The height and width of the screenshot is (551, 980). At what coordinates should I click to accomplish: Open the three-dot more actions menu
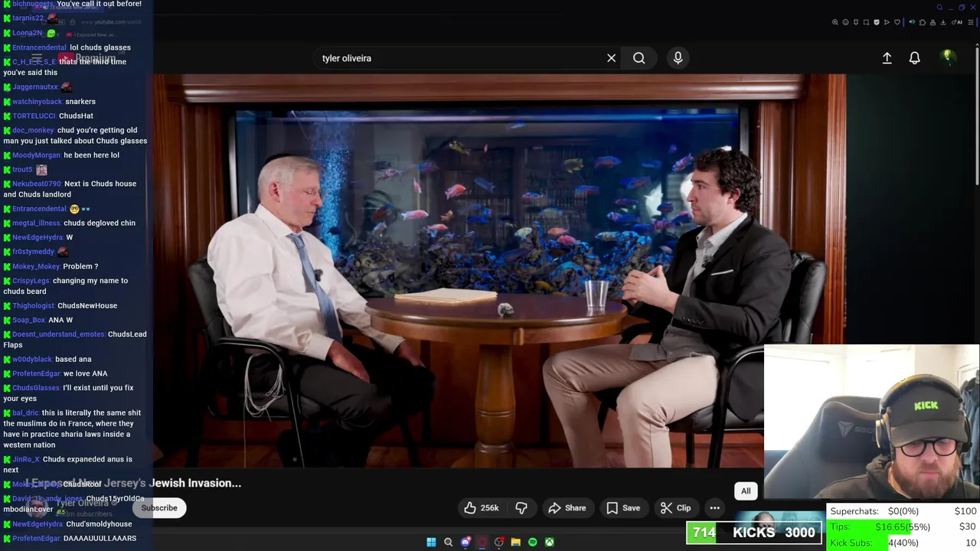point(714,508)
